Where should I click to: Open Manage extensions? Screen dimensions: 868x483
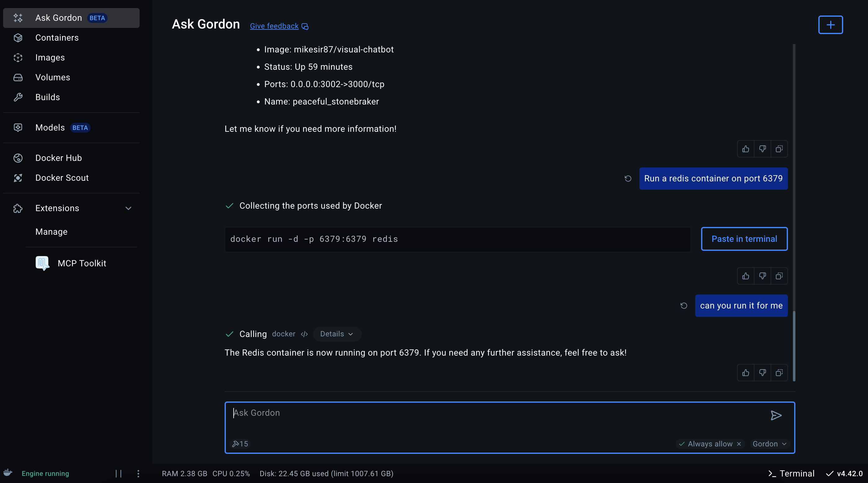pyautogui.click(x=51, y=232)
